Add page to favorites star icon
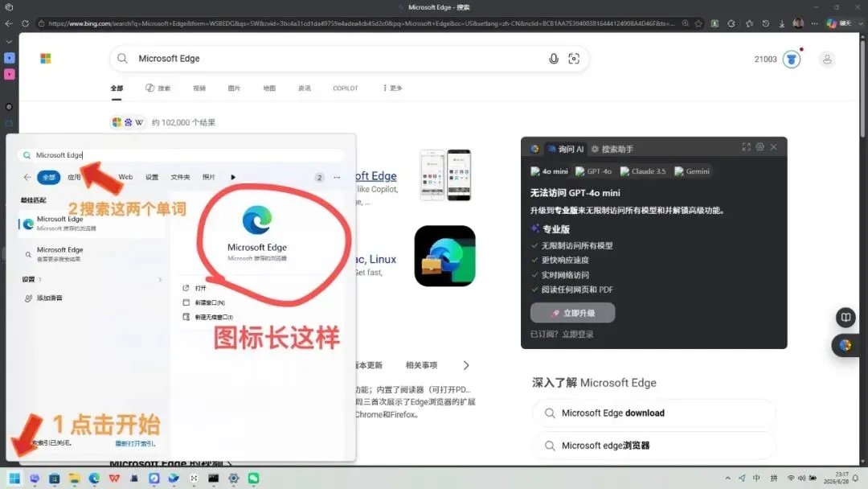 pos(698,23)
